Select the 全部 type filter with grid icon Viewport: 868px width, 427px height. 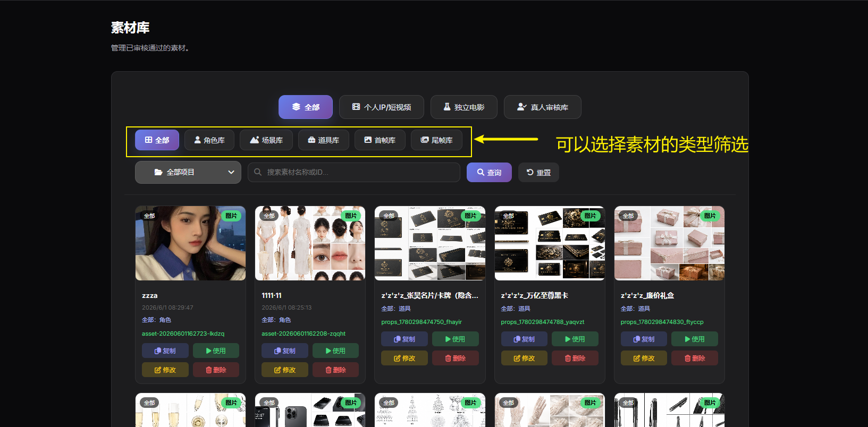157,140
